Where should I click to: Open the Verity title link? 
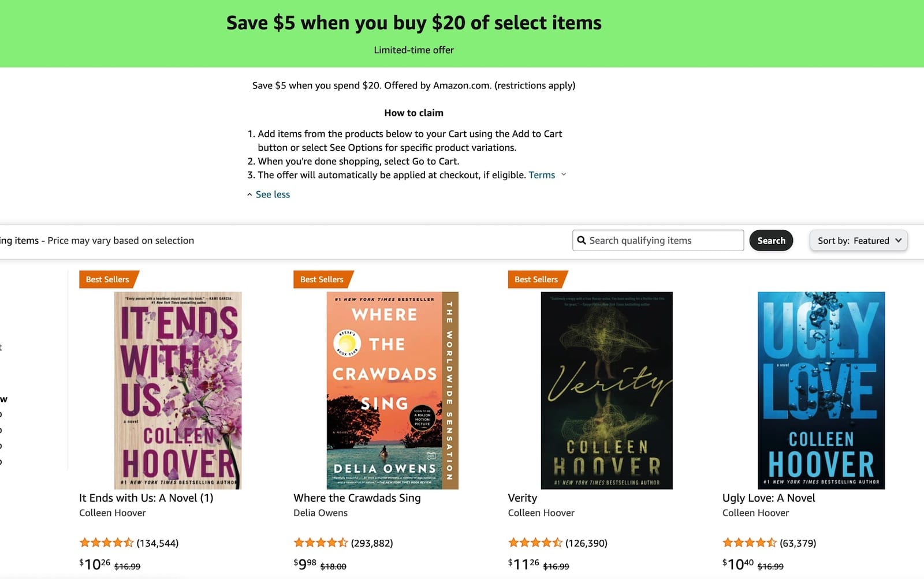click(x=523, y=498)
